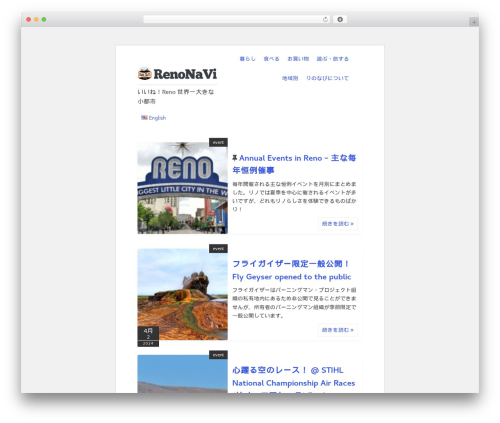Click the event tag on the Reno arch post
This screenshot has height=423, width=500.
pyautogui.click(x=218, y=142)
